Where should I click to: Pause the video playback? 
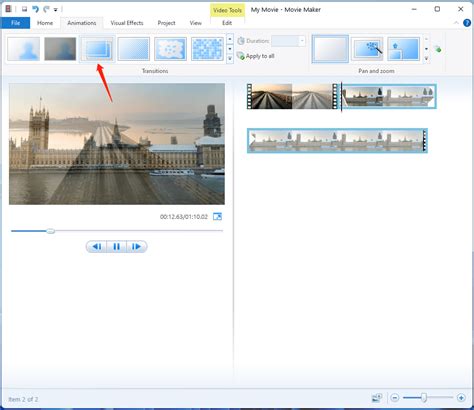point(116,247)
